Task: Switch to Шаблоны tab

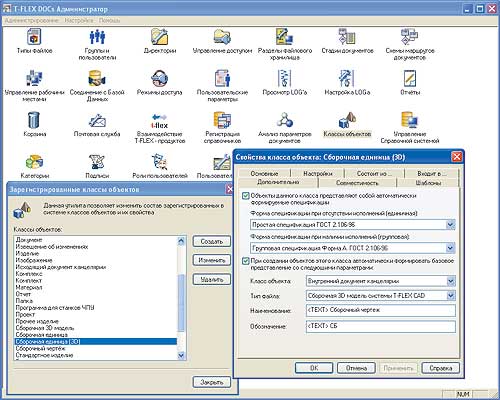Action: click(x=428, y=183)
